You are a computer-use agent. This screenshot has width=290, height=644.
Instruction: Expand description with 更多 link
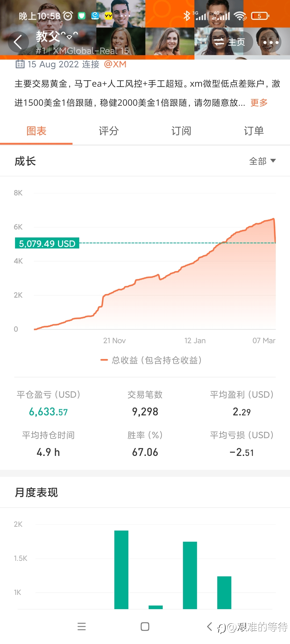(x=259, y=103)
